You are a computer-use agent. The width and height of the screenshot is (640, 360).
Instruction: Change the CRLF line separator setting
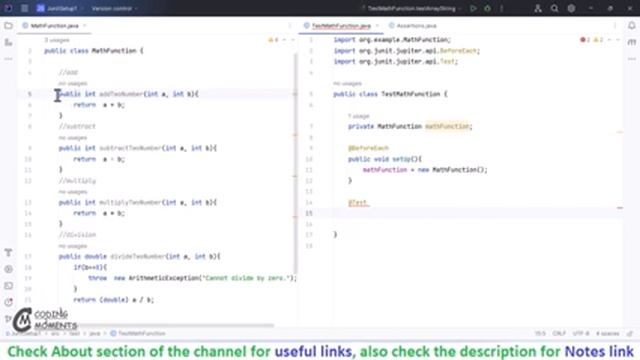pos(559,333)
